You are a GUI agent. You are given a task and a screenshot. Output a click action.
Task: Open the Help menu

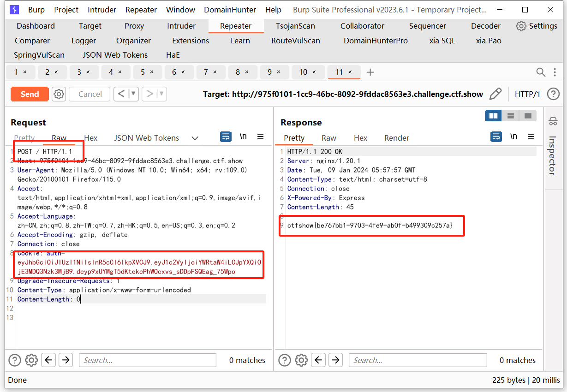(x=273, y=10)
